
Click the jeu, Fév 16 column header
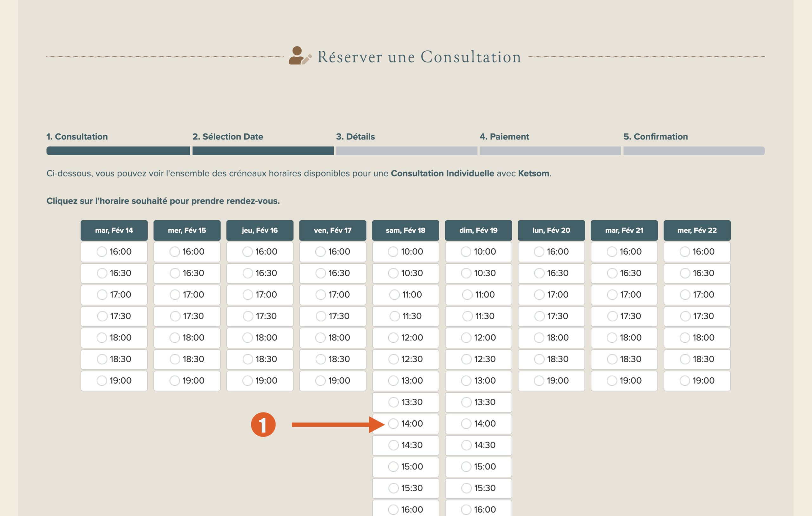pyautogui.click(x=260, y=230)
